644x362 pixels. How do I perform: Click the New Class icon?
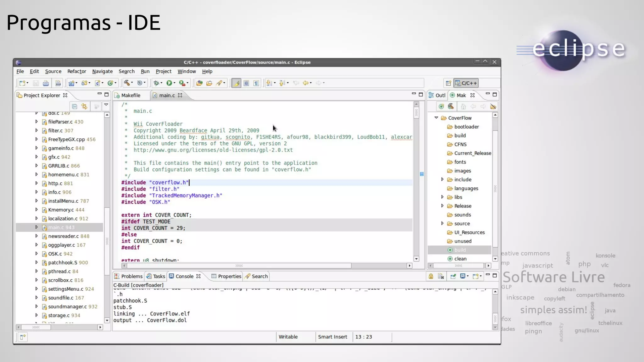click(110, 83)
